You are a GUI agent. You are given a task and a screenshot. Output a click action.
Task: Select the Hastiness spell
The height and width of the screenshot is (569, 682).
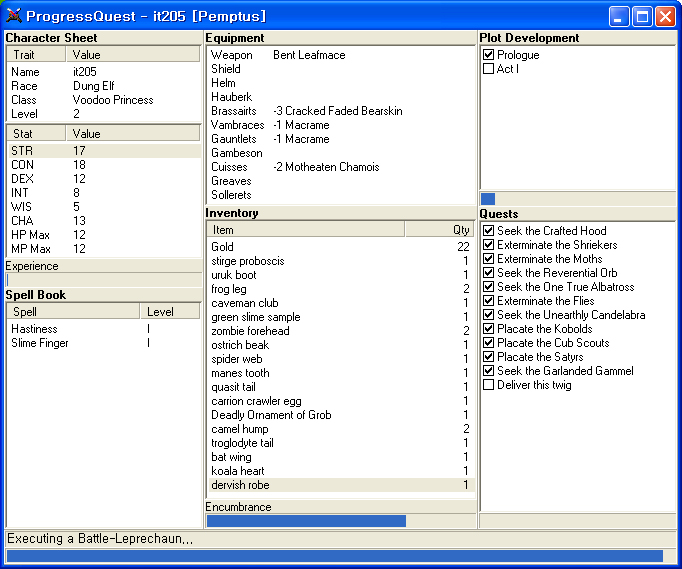(104, 329)
